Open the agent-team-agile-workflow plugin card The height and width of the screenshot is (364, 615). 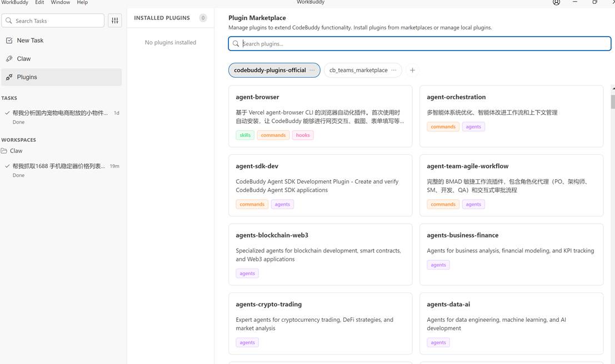[x=512, y=185]
